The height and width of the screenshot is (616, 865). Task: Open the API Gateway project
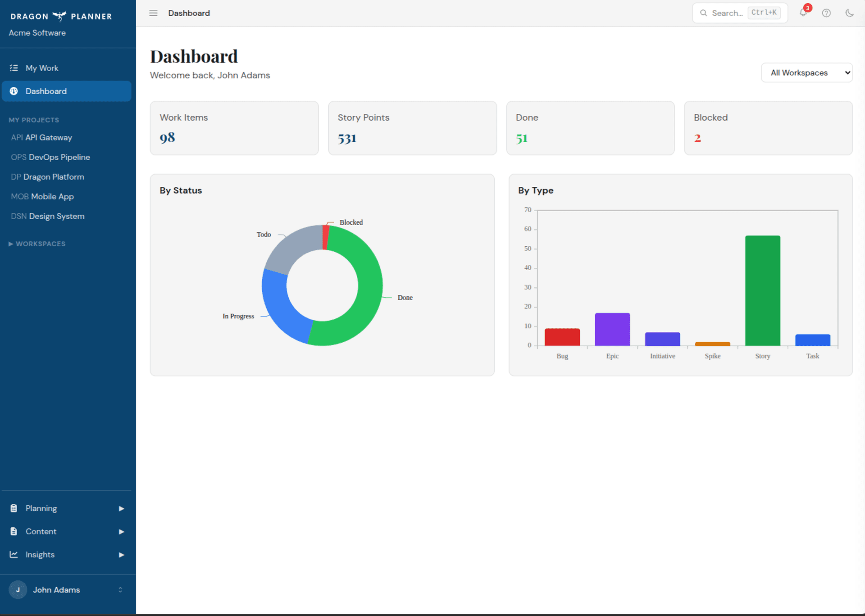[x=41, y=137]
